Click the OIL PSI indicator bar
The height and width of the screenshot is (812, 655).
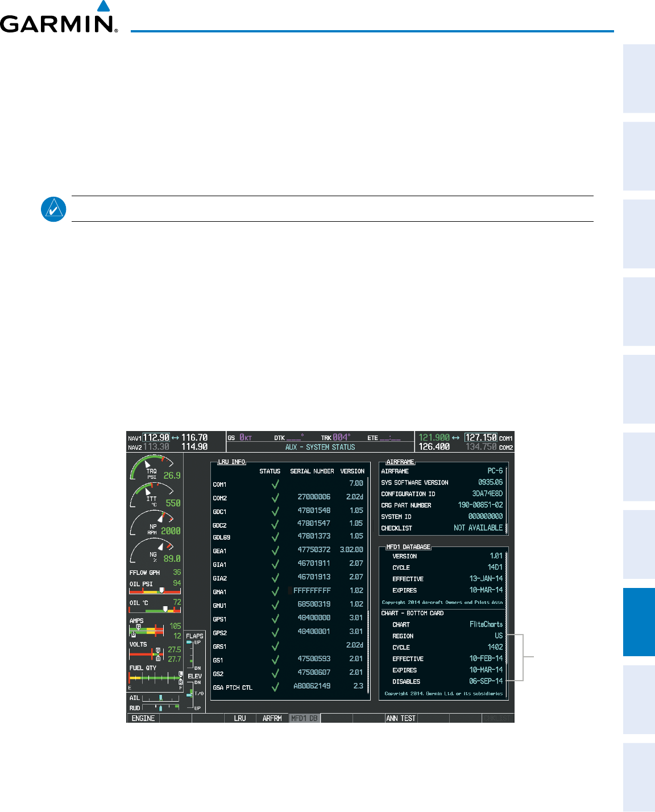click(155, 591)
